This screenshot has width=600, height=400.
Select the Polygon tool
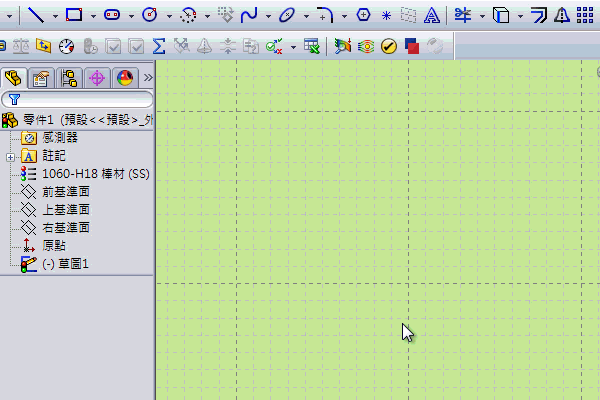click(363, 15)
